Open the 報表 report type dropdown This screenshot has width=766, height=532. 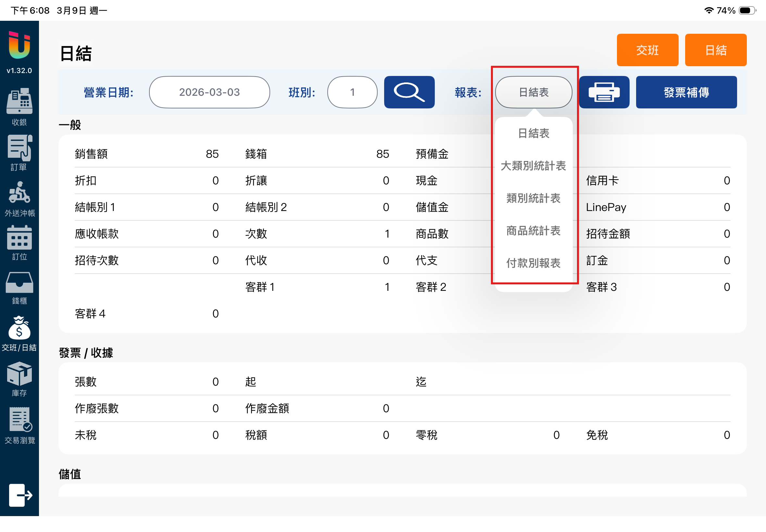534,92
